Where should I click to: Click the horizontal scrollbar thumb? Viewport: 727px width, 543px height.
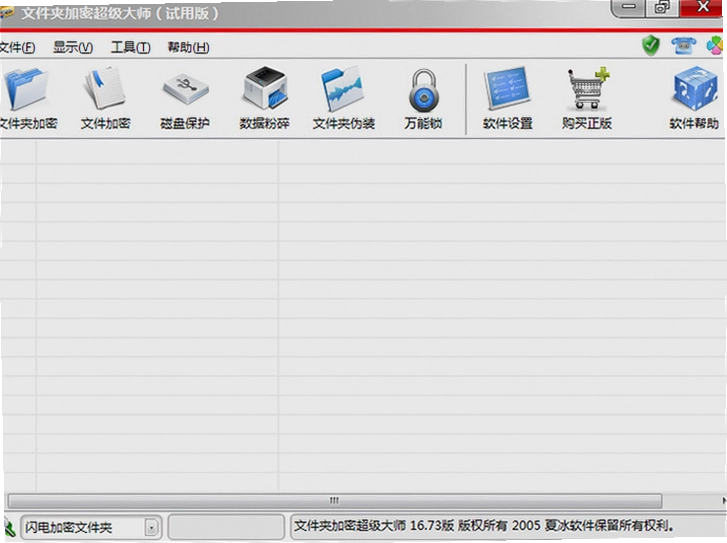coord(335,501)
